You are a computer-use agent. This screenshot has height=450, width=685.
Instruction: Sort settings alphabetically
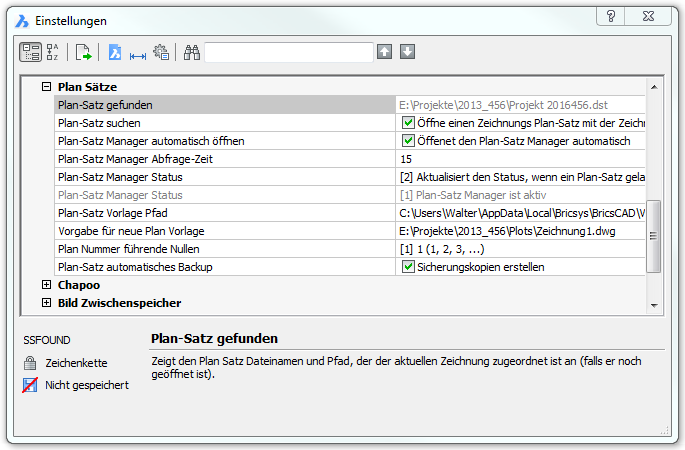tap(53, 52)
